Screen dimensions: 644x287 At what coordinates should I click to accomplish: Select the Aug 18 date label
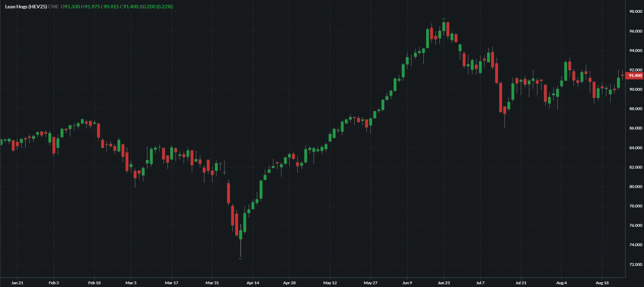click(x=602, y=283)
